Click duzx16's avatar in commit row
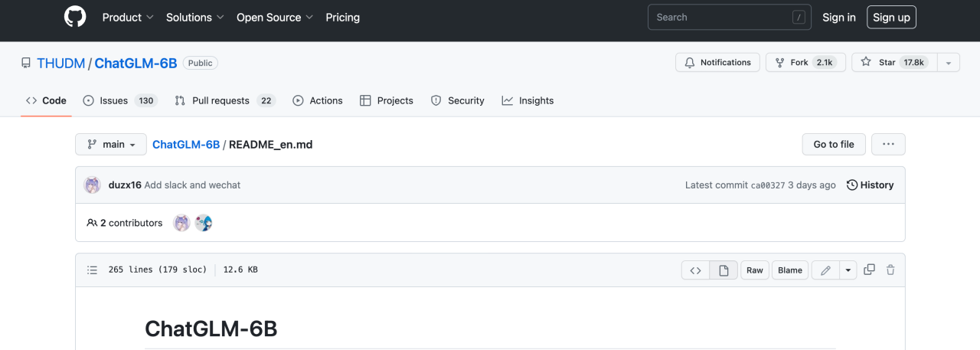Image resolution: width=980 pixels, height=350 pixels. tap(93, 185)
